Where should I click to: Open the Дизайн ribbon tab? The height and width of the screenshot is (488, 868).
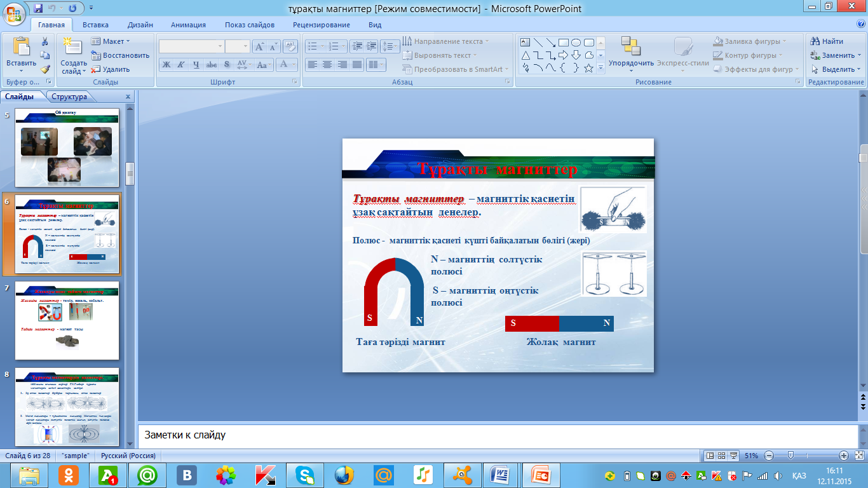coord(140,25)
